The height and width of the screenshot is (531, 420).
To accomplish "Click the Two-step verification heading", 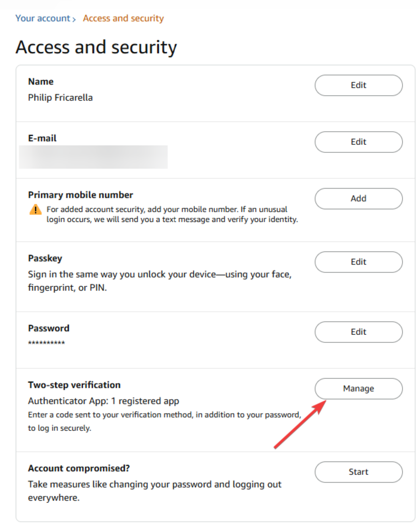I will [74, 385].
